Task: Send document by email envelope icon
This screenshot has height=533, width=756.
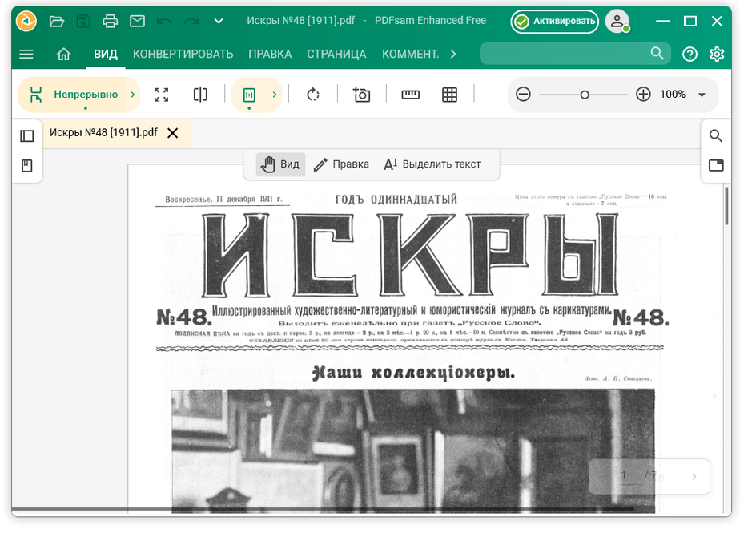Action: click(x=138, y=21)
